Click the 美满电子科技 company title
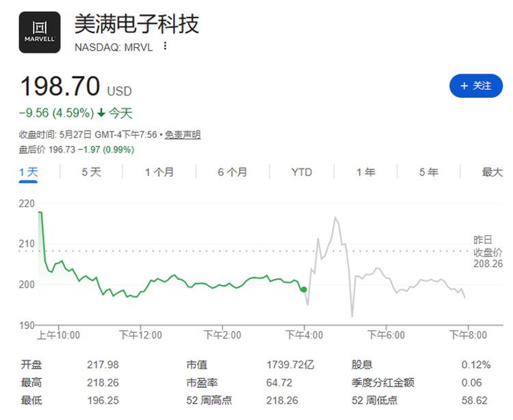 click(x=137, y=24)
